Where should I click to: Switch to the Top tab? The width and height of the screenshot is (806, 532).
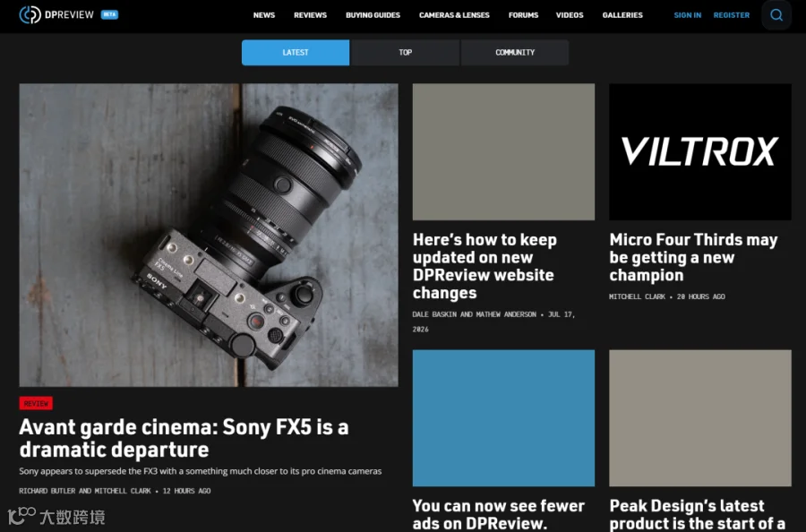[405, 53]
